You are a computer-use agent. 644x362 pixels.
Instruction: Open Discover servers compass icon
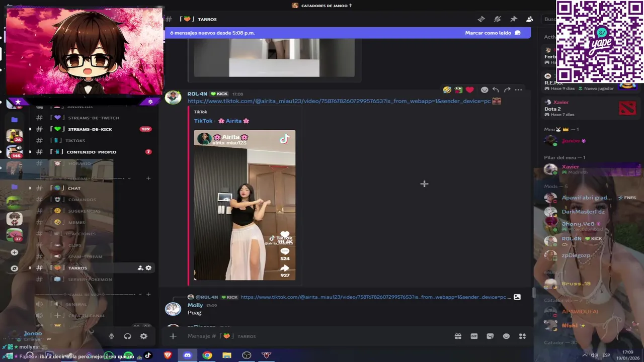coord(14,268)
